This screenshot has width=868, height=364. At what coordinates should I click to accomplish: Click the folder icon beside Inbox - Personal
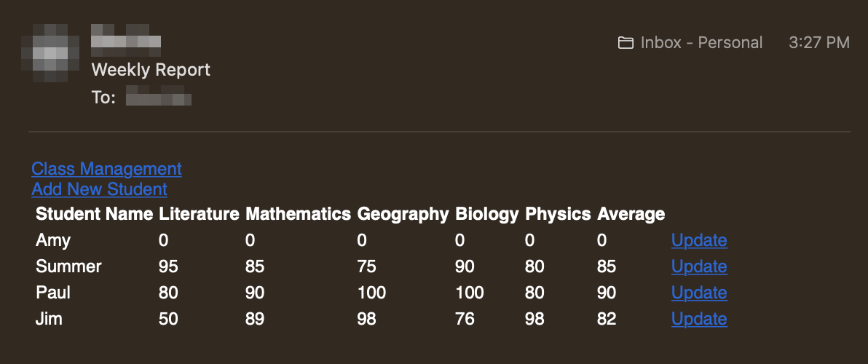click(625, 43)
